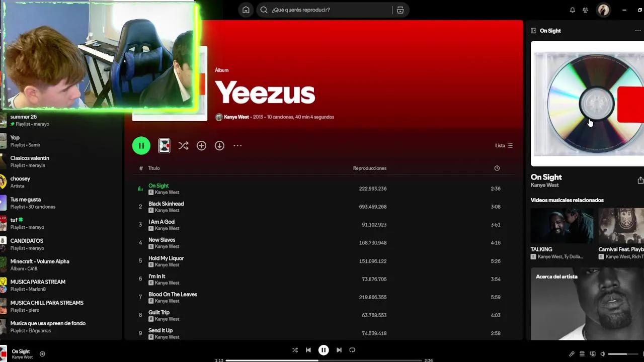This screenshot has height=362, width=644.
Task: Select the New Slaves track
Action: pyautogui.click(x=324, y=243)
